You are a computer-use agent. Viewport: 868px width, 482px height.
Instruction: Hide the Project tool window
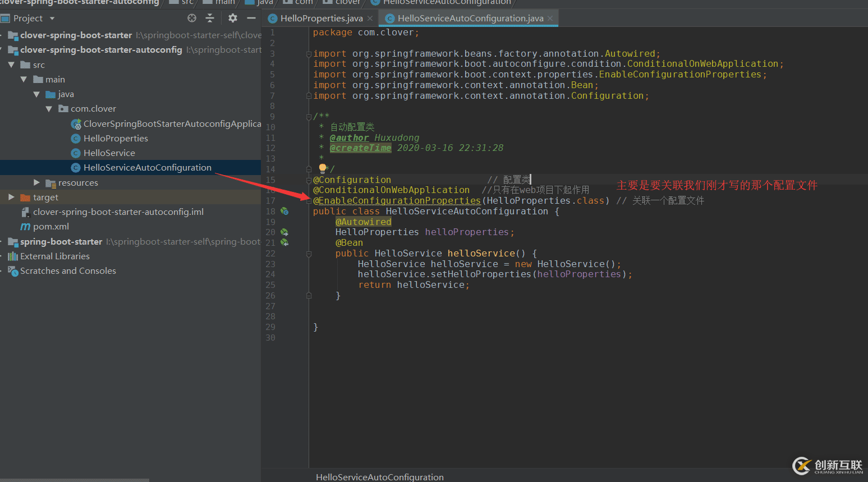251,18
